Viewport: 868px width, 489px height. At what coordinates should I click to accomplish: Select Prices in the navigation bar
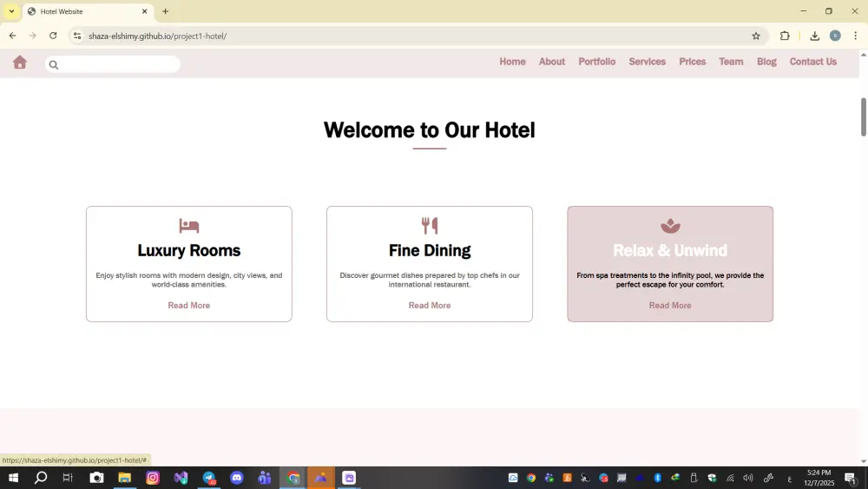click(x=692, y=62)
